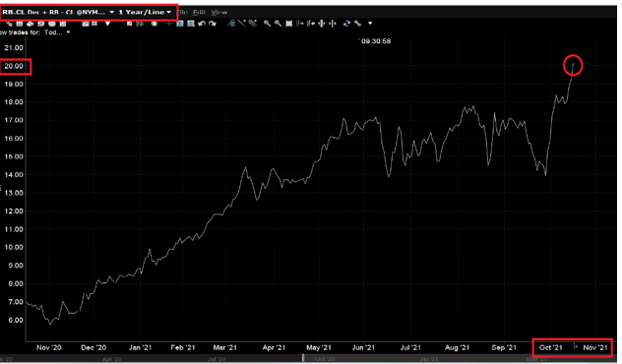The height and width of the screenshot is (364, 622).
Task: Click the undo arrow icon
Action: point(202,24)
